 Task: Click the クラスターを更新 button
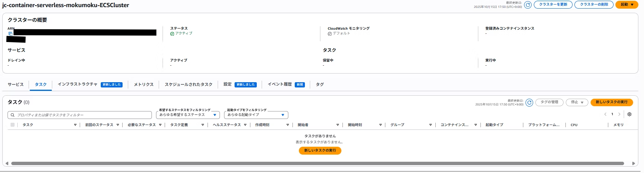pos(553,5)
